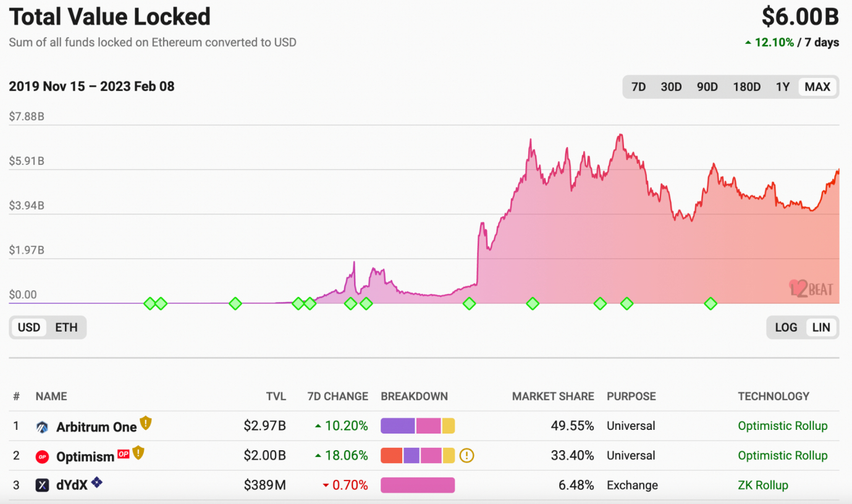Choose the 90D time range
852x504 pixels.
707,87
